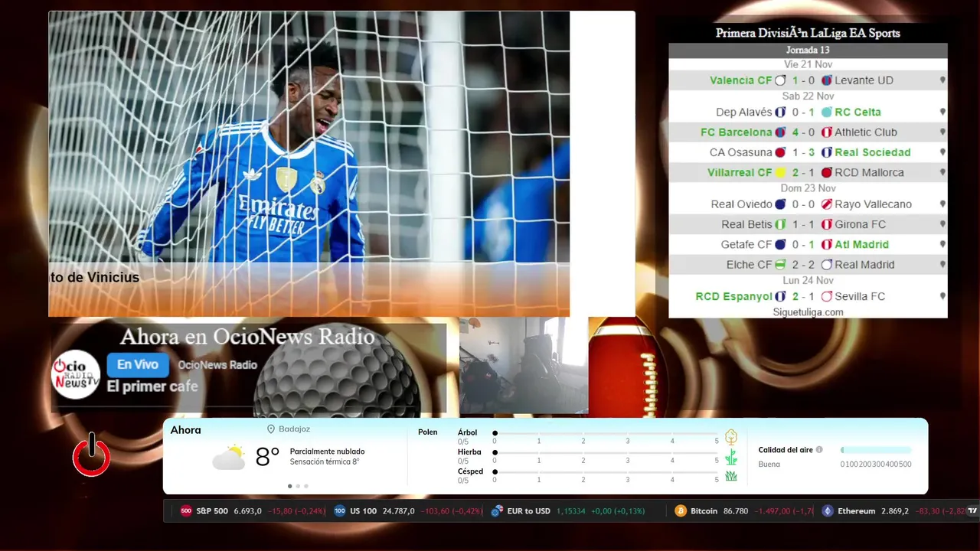This screenshot has width=980, height=551.
Task: Open the Calidad del aire info icon
Action: coord(819,450)
